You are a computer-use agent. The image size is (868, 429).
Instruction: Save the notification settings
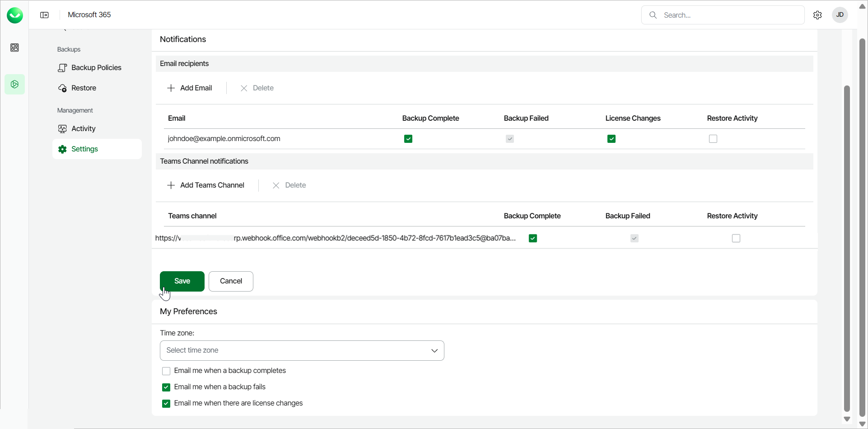182,281
